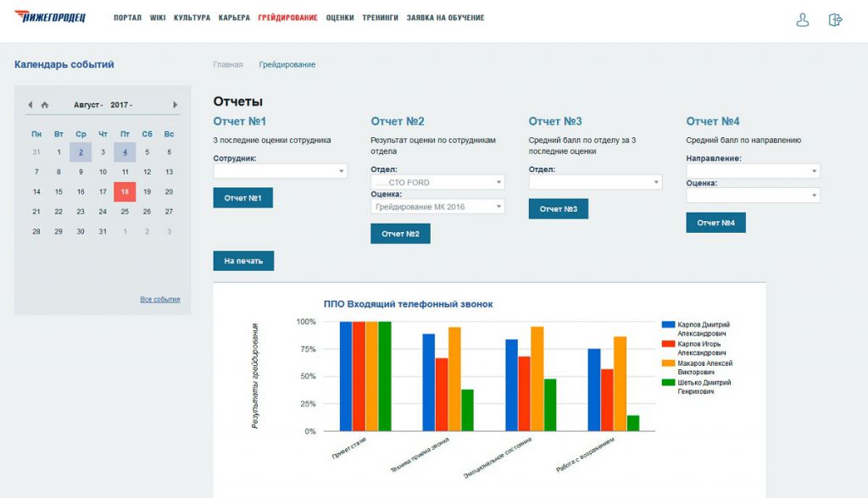
Task: Go to Заявка на обучение menu
Action: (x=445, y=18)
